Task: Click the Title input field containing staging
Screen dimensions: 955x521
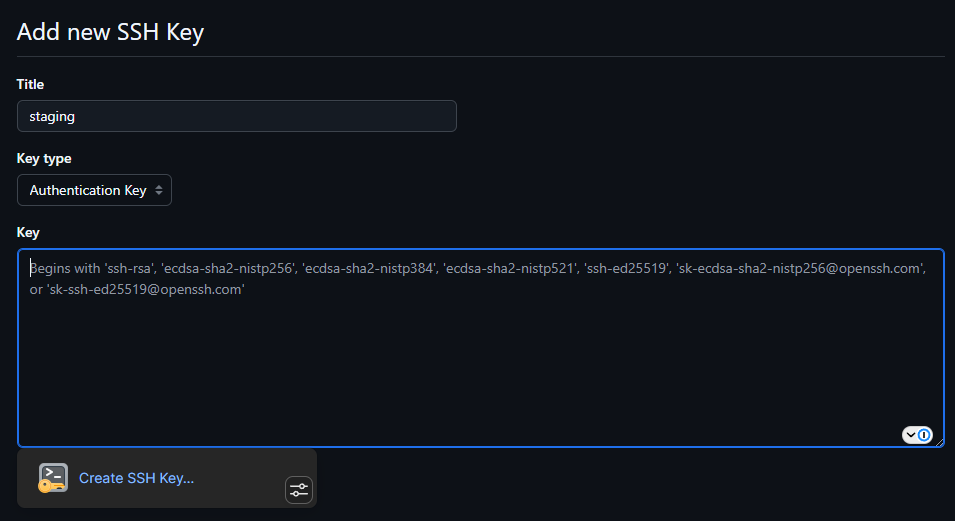Action: point(236,116)
